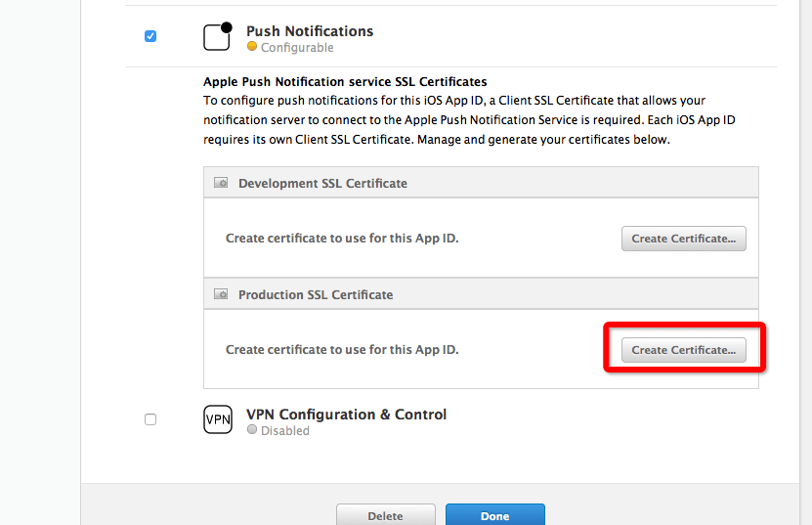Click the gray Disabled status dot

pyautogui.click(x=252, y=430)
